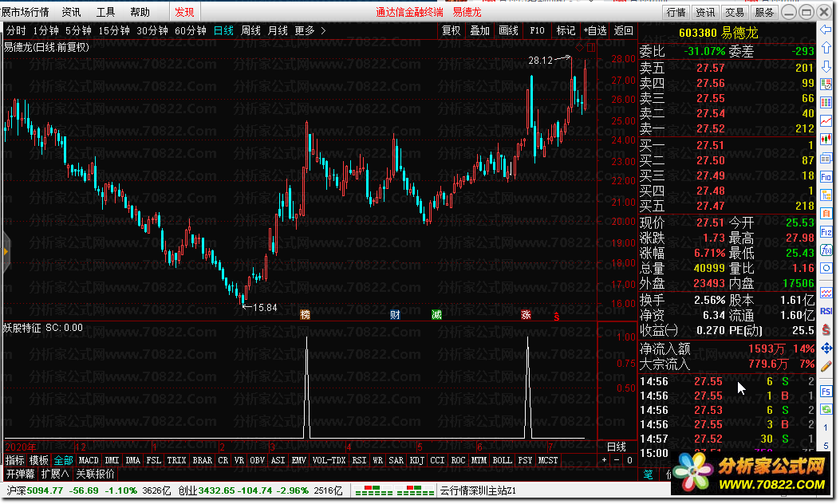Select the 日线 daily period
The image size is (840, 504).
tap(223, 30)
